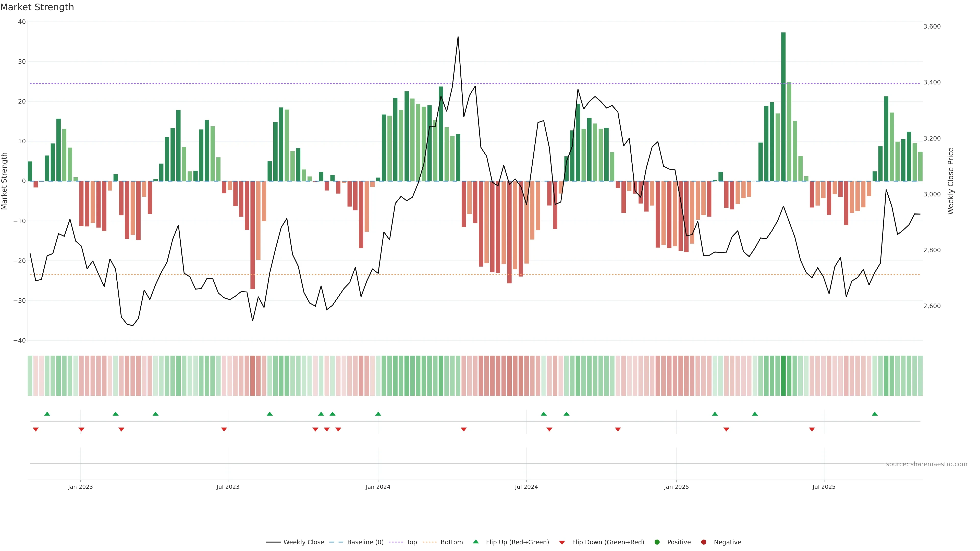Click the Weekly Close Price axis title

pyautogui.click(x=950, y=181)
